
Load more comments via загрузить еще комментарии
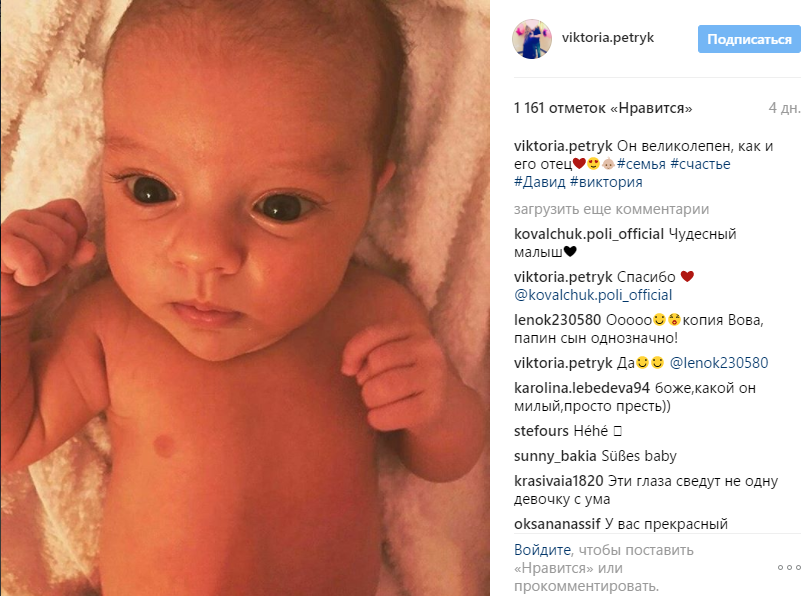click(x=611, y=209)
